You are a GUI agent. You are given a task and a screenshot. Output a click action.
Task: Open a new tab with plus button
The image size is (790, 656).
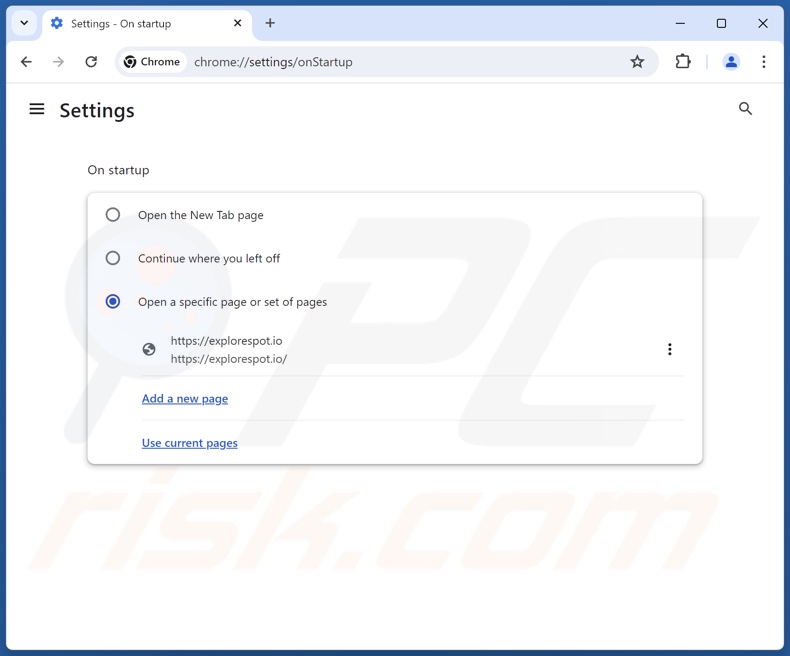click(270, 23)
